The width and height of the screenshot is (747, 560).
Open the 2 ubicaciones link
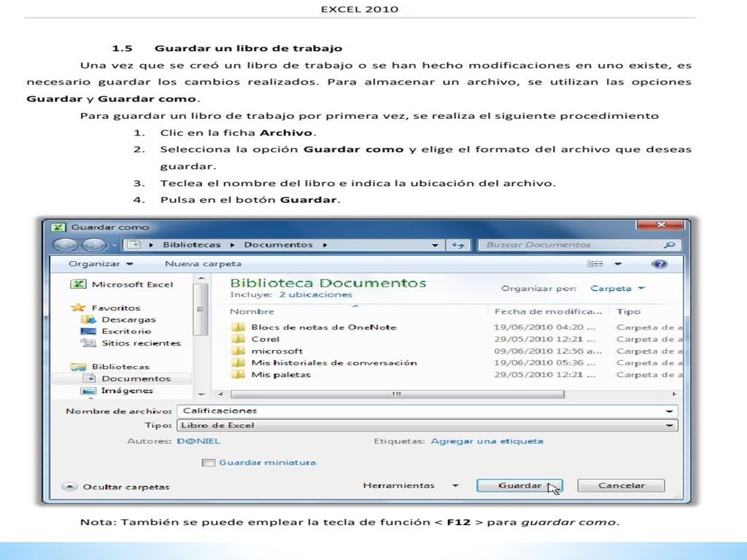[315, 295]
